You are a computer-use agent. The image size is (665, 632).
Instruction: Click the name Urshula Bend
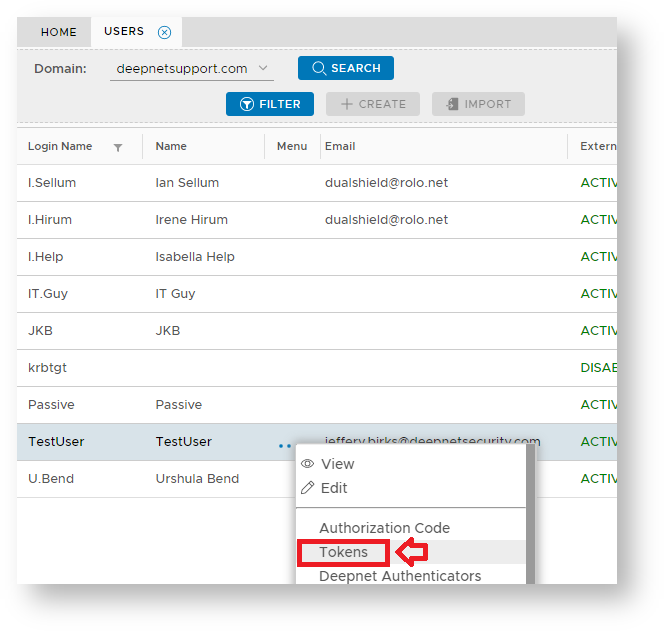coord(197,478)
